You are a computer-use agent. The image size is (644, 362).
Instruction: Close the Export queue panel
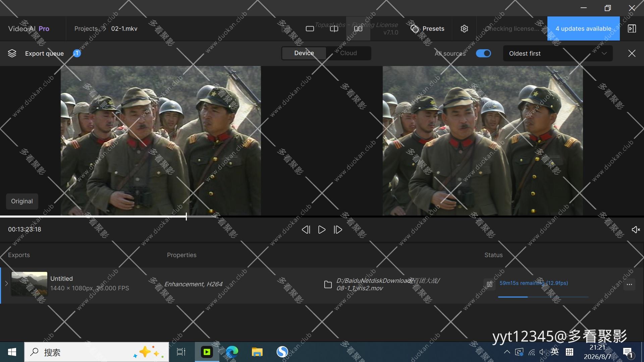click(632, 53)
